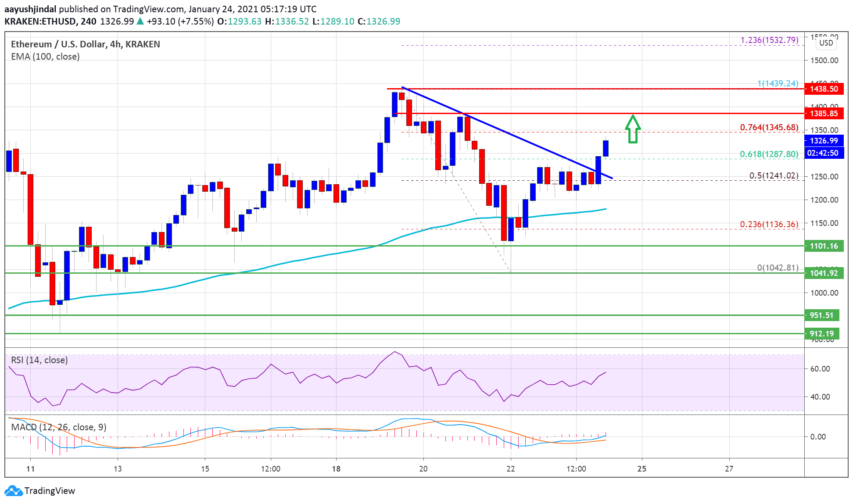Viewport: 853px width, 504px height.
Task: Click the Fibonacci 1.236(1532.79) level label
Action: 770,40
